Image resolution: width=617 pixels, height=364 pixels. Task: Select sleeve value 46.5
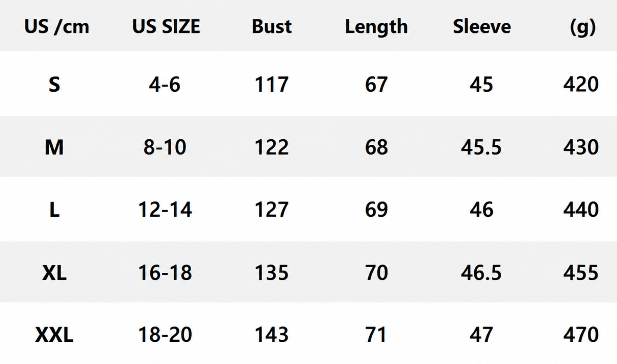pyautogui.click(x=481, y=273)
